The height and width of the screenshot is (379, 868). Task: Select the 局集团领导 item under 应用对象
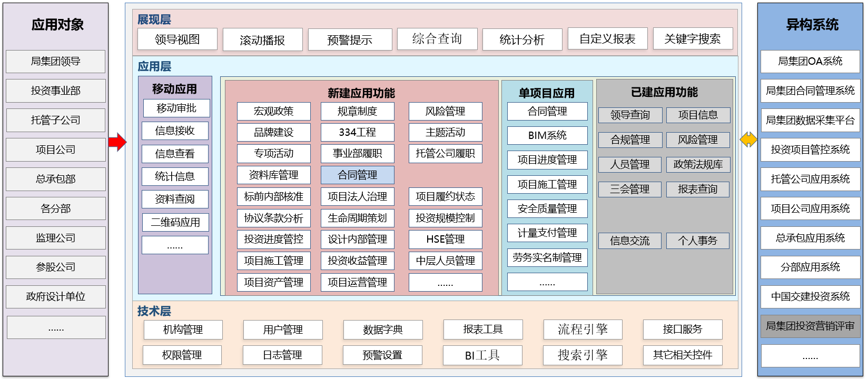coord(55,62)
